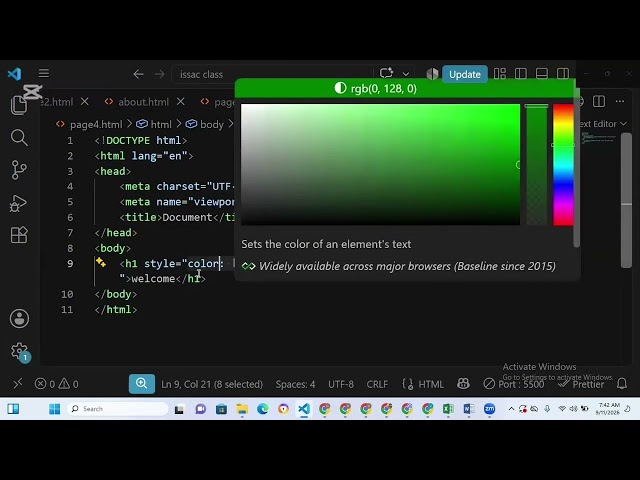This screenshot has height=480, width=640.
Task: Open Microsoft Edge from the taskbar
Action: coord(262,409)
